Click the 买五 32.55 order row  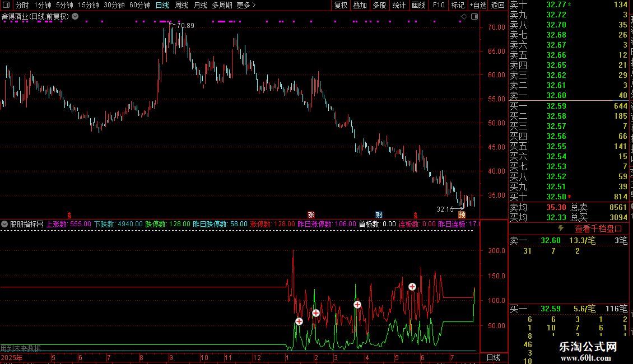click(x=569, y=147)
